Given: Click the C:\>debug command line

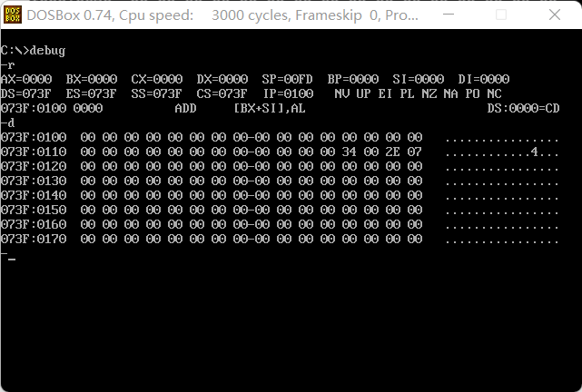Looking at the screenshot, I should pyautogui.click(x=33, y=51).
